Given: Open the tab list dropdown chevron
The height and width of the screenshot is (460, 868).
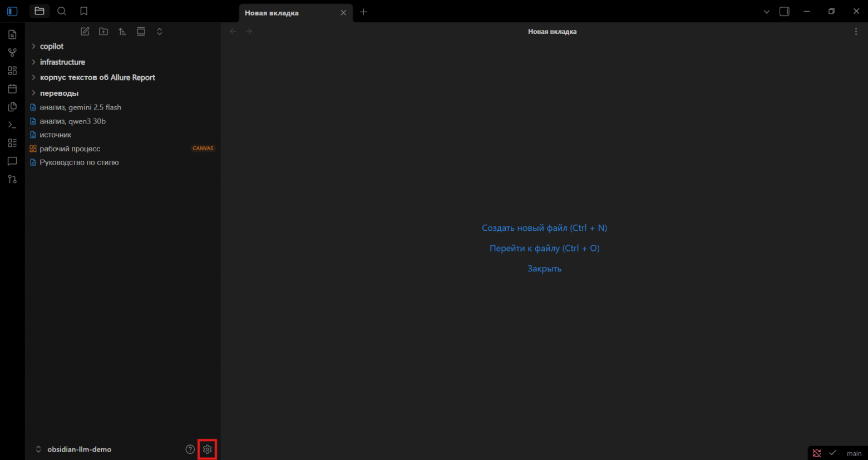Looking at the screenshot, I should point(766,12).
